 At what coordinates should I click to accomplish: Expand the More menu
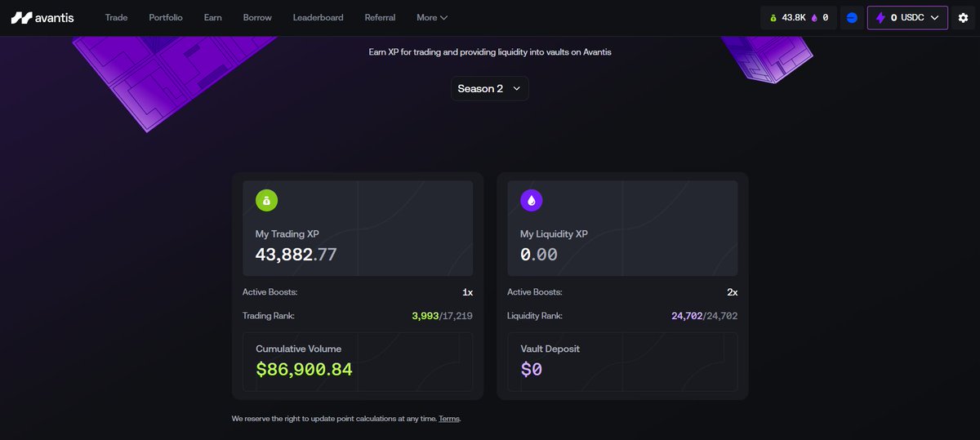coord(432,17)
